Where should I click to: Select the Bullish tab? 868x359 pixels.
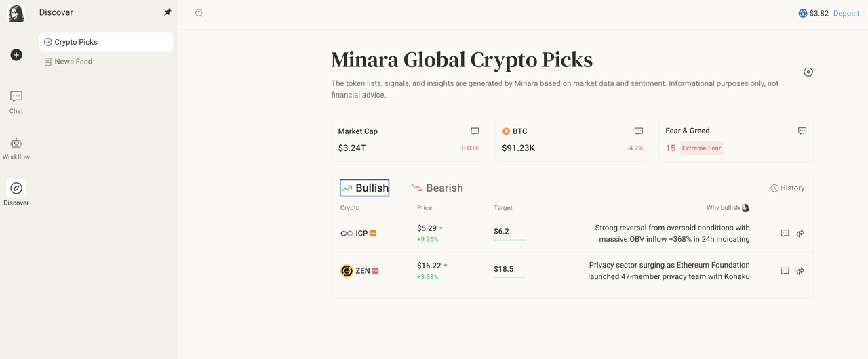coord(365,188)
